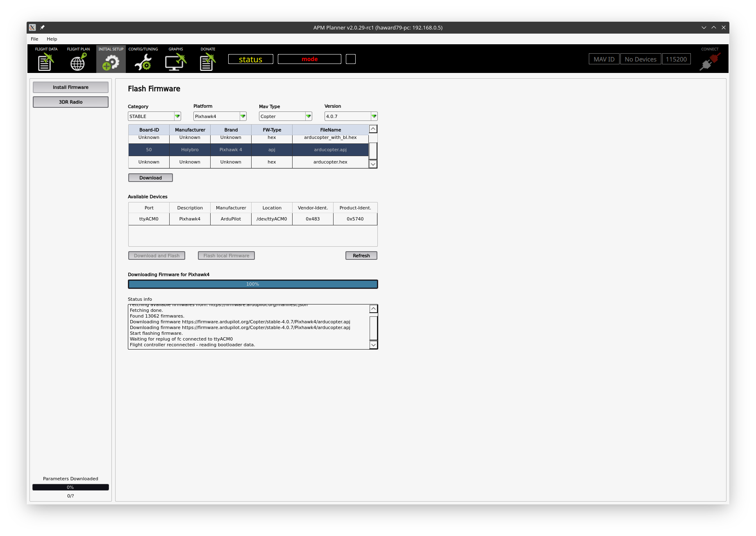Click the Parameters Downloaded 0% progress bar
The image size is (756, 536).
70,487
